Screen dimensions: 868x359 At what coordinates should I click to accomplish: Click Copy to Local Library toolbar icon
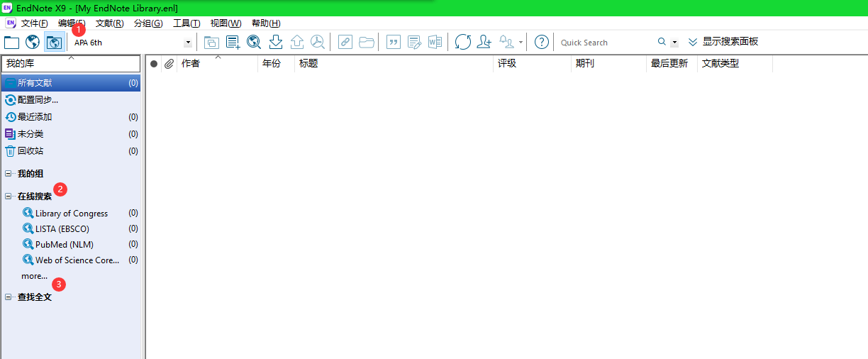tap(211, 42)
